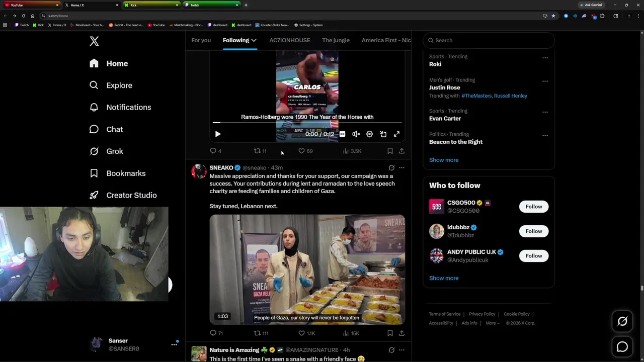The width and height of the screenshot is (644, 362).
Task: Open more options on Nature is Amazing post
Action: click(401, 350)
